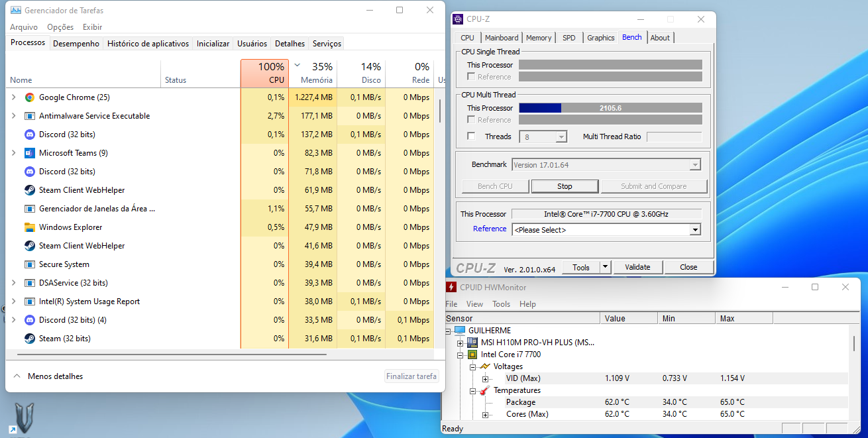Screen dimensions: 868x438
Task: Click the Stop benchmark button
Action: (x=565, y=186)
